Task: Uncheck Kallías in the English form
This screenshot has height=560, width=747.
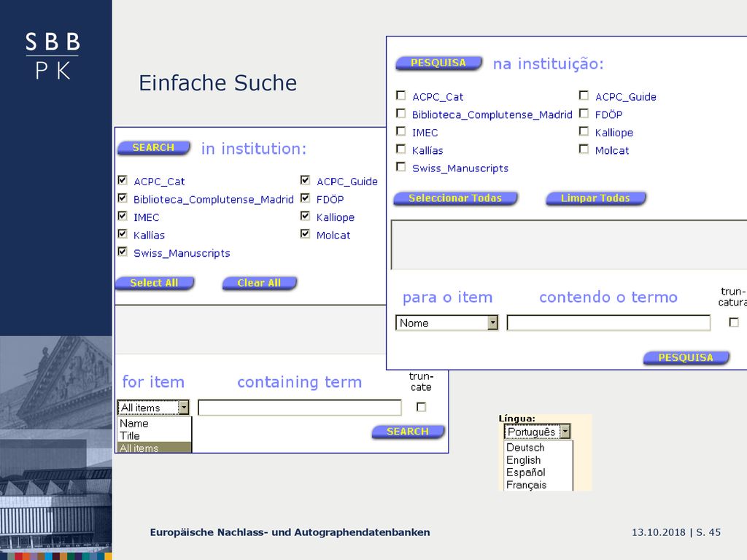Action: [123, 234]
